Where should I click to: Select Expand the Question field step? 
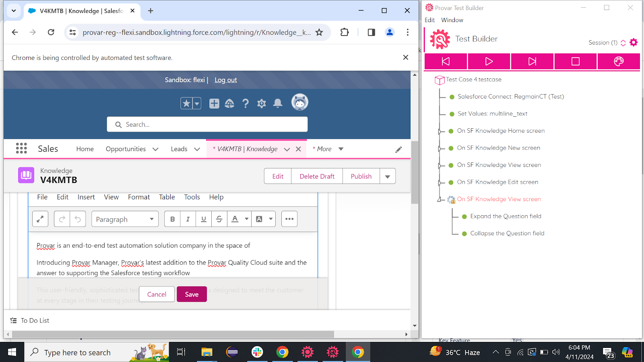[x=506, y=216]
